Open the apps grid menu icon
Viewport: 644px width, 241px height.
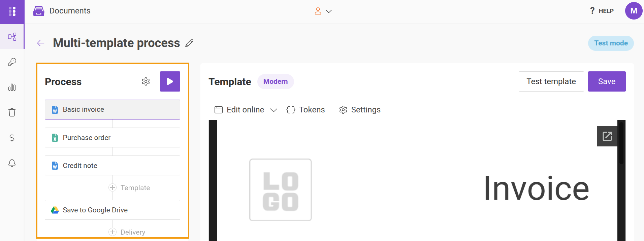12,11
